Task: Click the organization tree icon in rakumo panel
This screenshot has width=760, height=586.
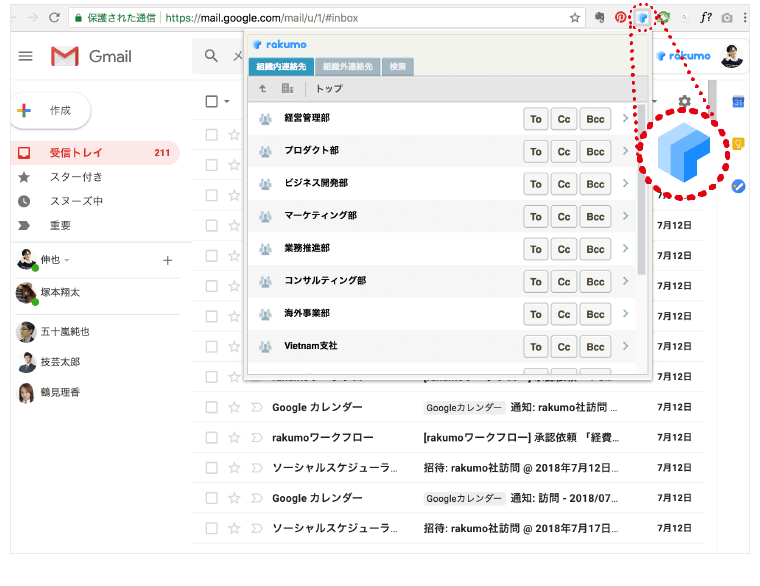Action: tap(287, 89)
